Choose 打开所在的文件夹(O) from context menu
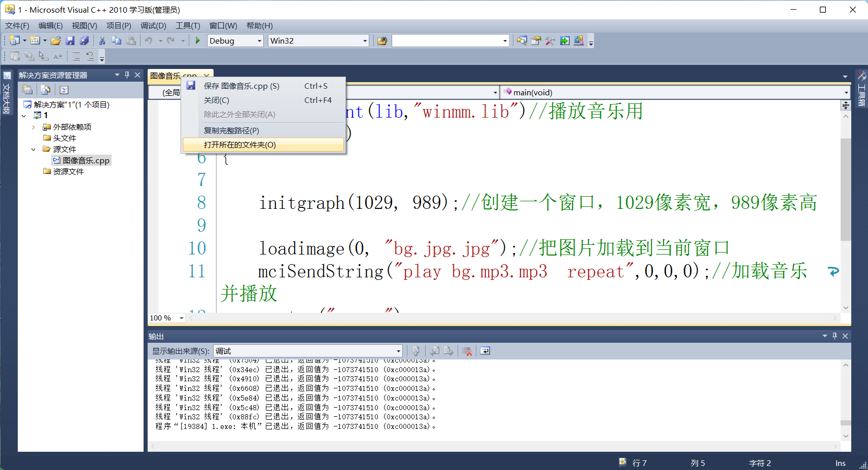This screenshot has width=868, height=470. click(263, 145)
